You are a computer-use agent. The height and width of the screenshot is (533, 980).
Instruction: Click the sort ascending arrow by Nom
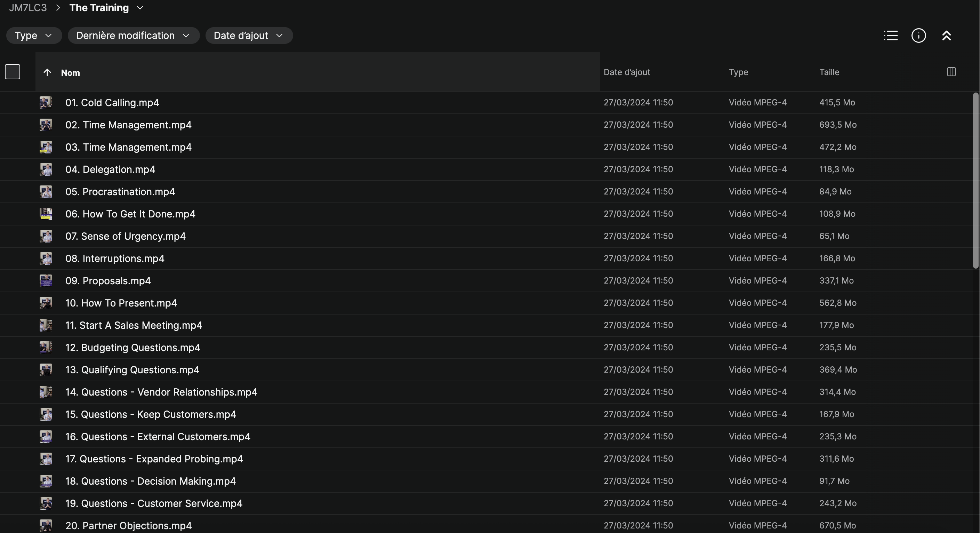coord(47,72)
